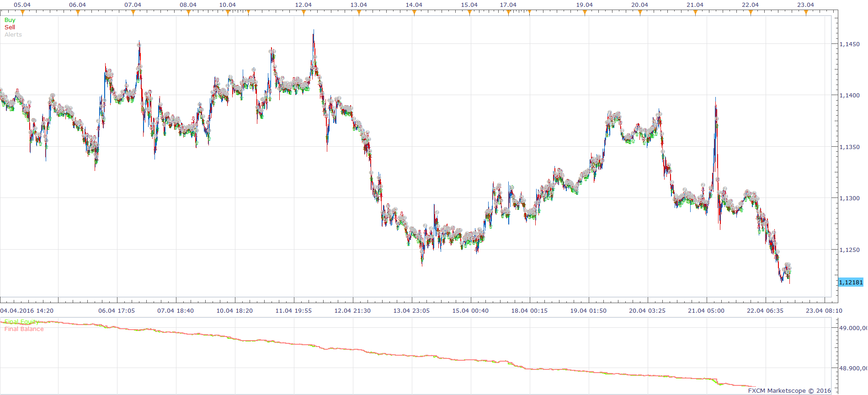The image size is (868, 395).
Task: Click the 10.04 18:20 time label
Action: [x=234, y=310]
